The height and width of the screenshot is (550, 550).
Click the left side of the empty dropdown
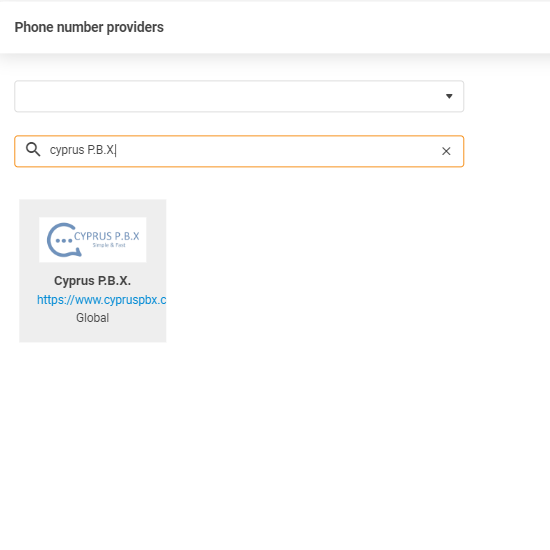pyautogui.click(x=70, y=96)
